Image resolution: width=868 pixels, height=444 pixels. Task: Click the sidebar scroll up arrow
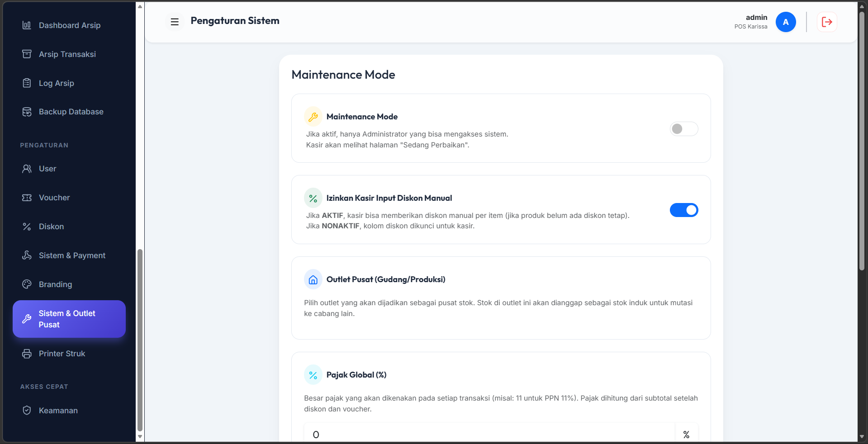coord(140,6)
